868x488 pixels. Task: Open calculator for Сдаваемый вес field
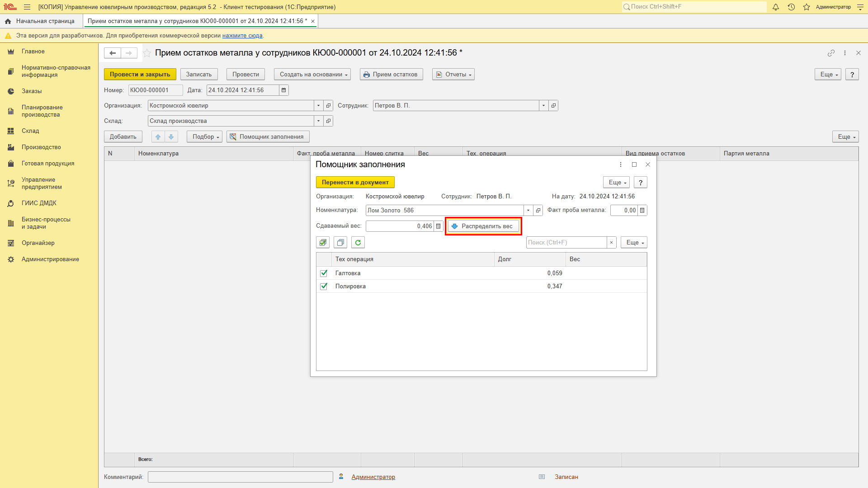point(438,226)
